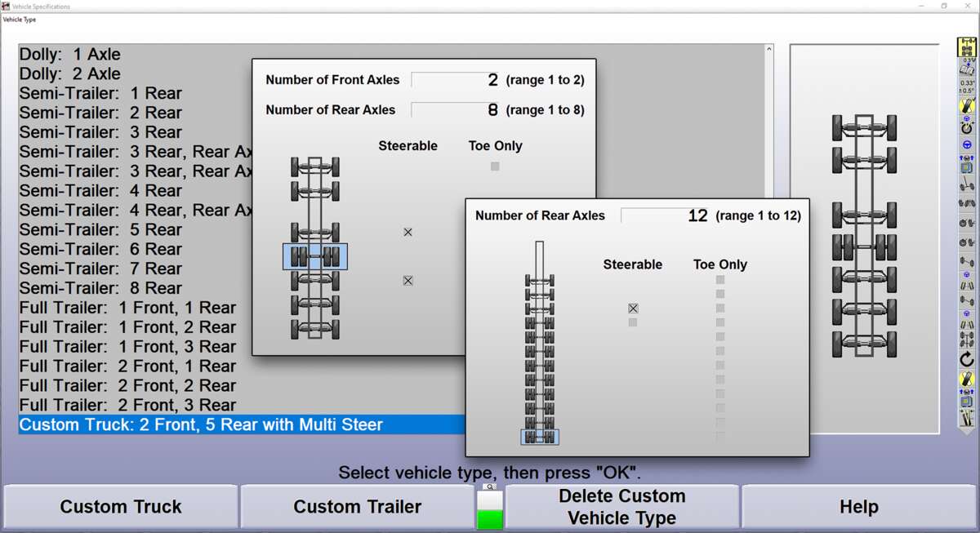The height and width of the screenshot is (533, 980).
Task: Select the blue steering wheel icon
Action: tap(967, 144)
